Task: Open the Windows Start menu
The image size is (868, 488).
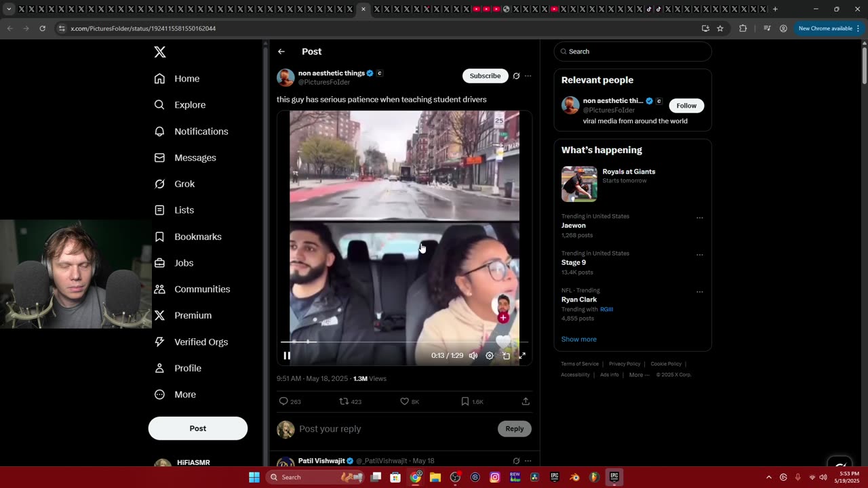Action: point(254,477)
